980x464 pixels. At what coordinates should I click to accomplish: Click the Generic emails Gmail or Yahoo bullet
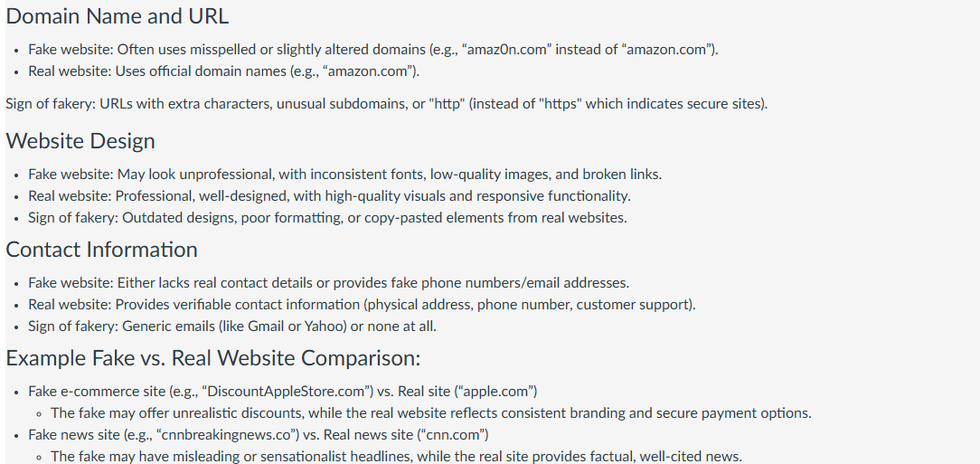click(232, 327)
